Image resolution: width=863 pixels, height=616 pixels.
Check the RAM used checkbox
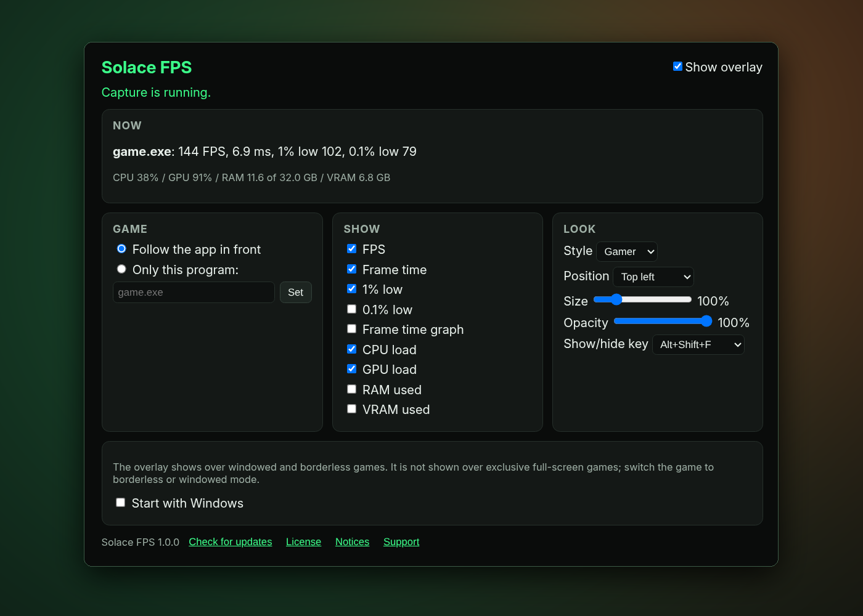coord(351,389)
